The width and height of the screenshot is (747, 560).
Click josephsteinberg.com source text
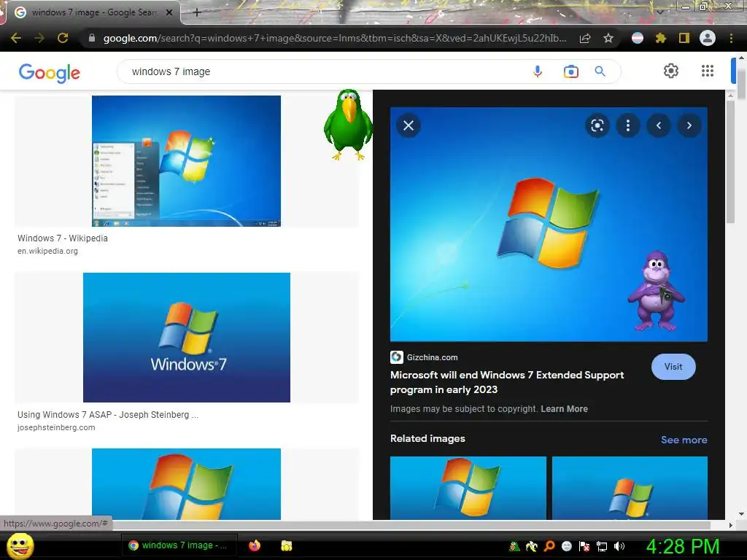pos(56,427)
